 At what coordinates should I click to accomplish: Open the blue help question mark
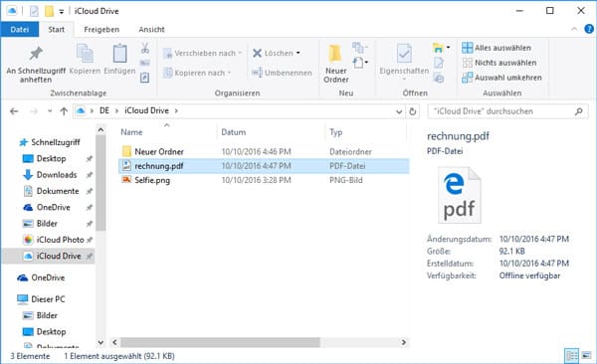tap(589, 29)
